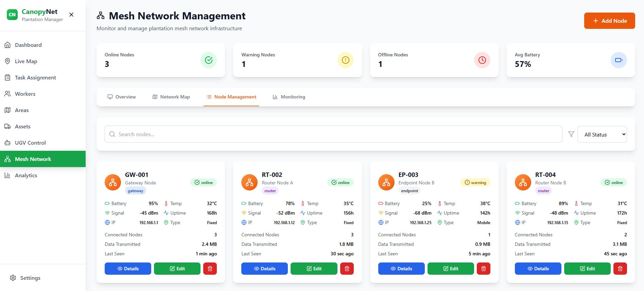Edit the EP-003 node

pos(451,269)
